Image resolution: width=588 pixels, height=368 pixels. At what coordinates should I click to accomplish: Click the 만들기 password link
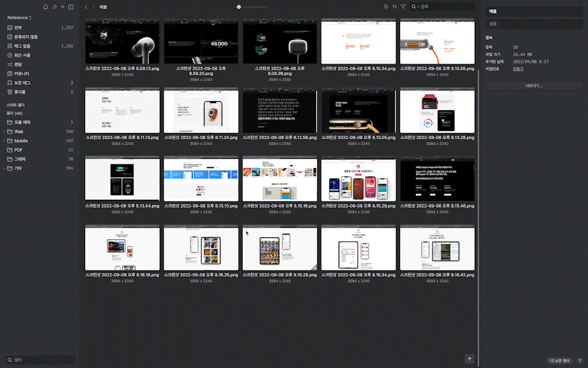518,69
